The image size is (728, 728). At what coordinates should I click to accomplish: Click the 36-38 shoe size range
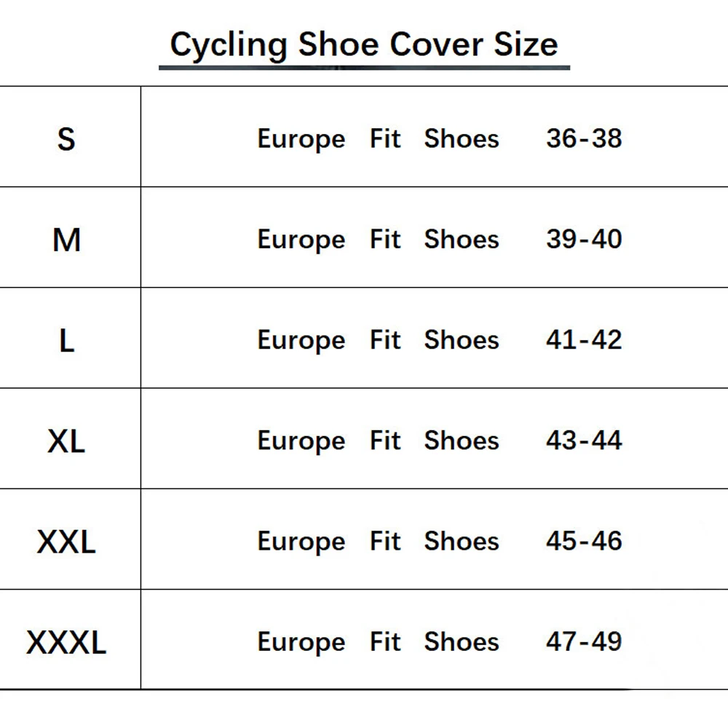click(584, 138)
